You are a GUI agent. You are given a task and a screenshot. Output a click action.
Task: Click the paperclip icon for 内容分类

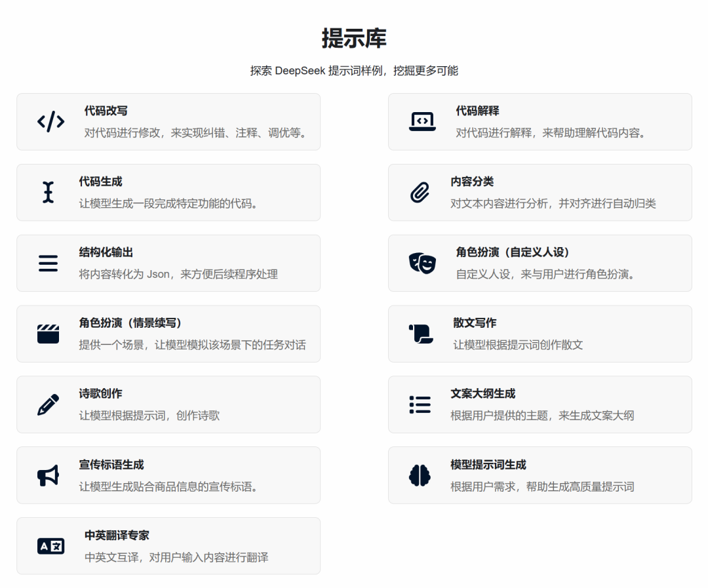(x=420, y=192)
